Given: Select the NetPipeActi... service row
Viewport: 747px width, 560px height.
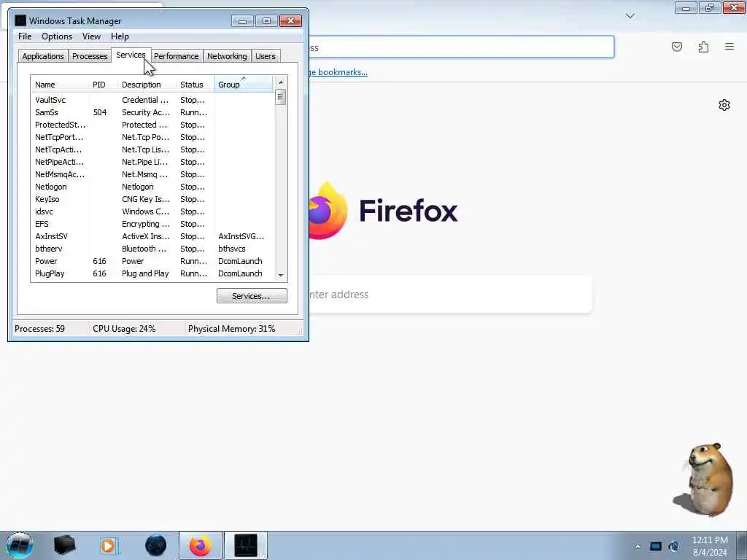Looking at the screenshot, I should pos(152,162).
